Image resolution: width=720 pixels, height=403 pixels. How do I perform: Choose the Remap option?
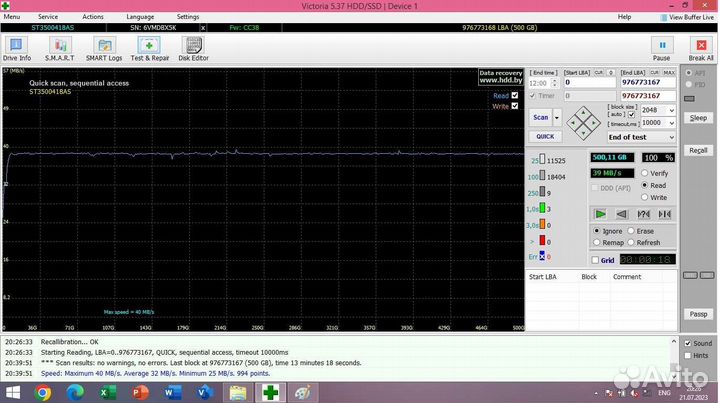click(597, 243)
